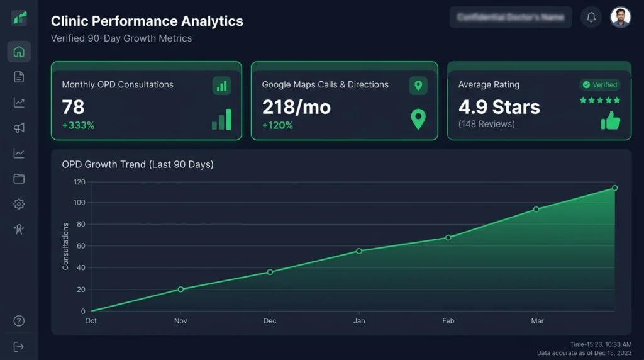Click the Jan data point on chart
The width and height of the screenshot is (644, 360).
click(x=359, y=250)
